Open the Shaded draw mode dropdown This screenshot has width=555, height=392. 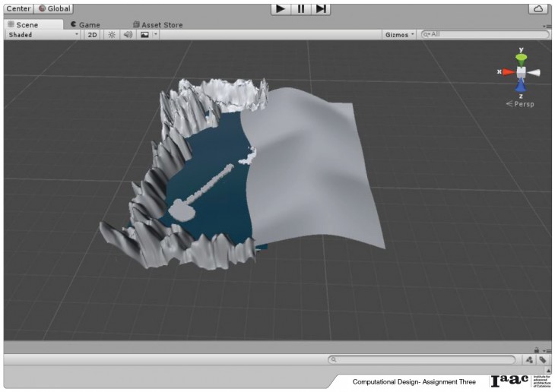(43, 34)
